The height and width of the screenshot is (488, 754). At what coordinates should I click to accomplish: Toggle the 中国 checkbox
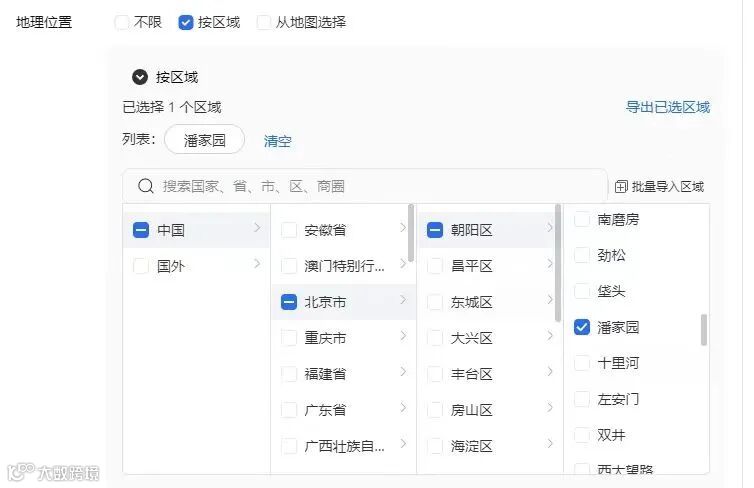141,230
